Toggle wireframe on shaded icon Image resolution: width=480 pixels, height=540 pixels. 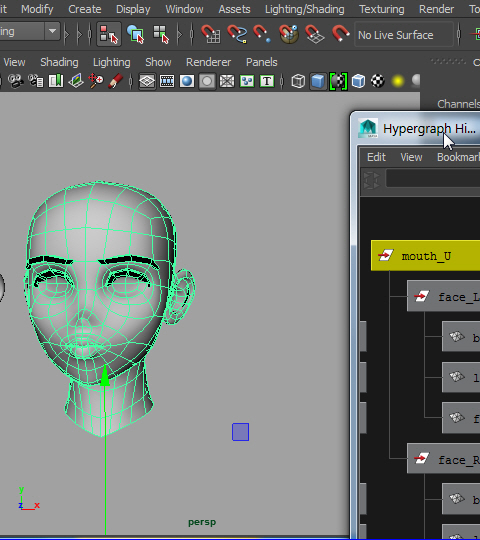[338, 81]
